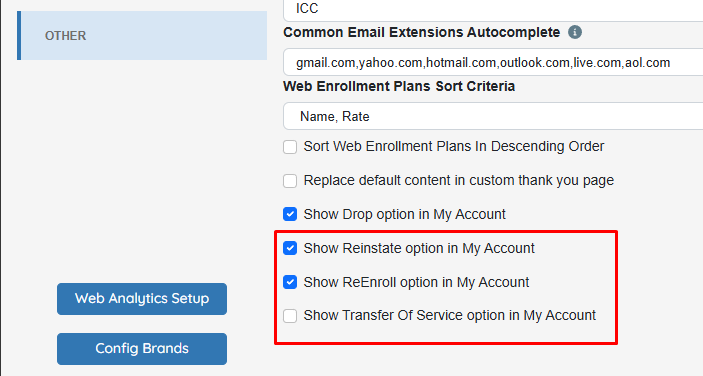Image resolution: width=703 pixels, height=376 pixels.
Task: Enable Sort Web Enrollment Plans Descending checkbox
Action: coord(290,147)
